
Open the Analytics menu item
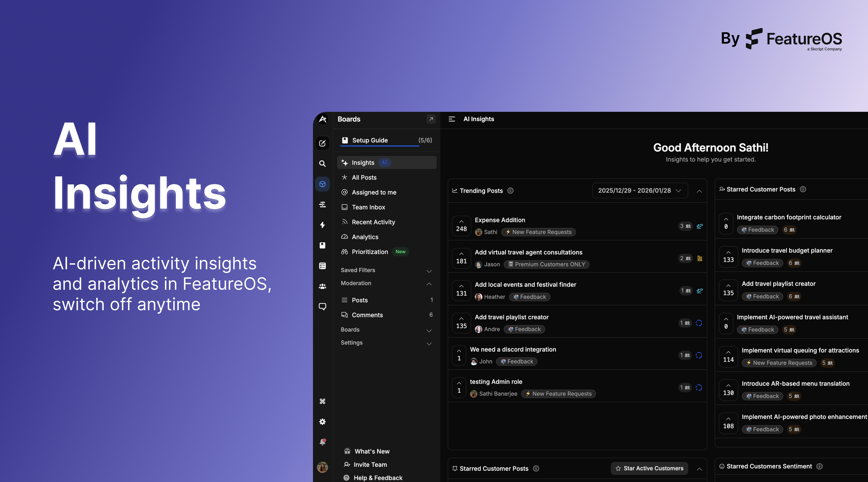pos(365,237)
